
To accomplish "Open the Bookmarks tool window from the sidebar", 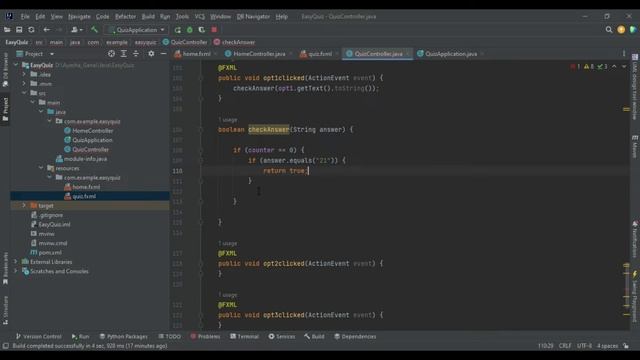I will [5, 268].
